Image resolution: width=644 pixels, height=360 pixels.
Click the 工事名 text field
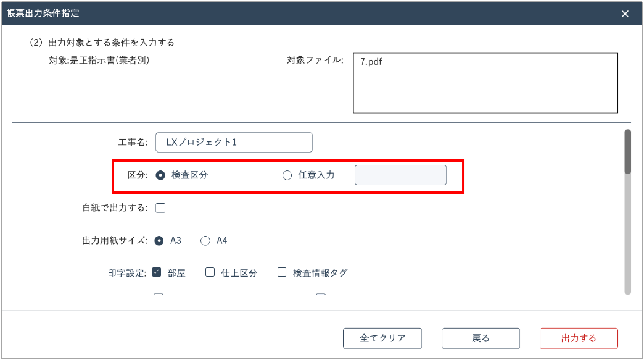(x=234, y=142)
